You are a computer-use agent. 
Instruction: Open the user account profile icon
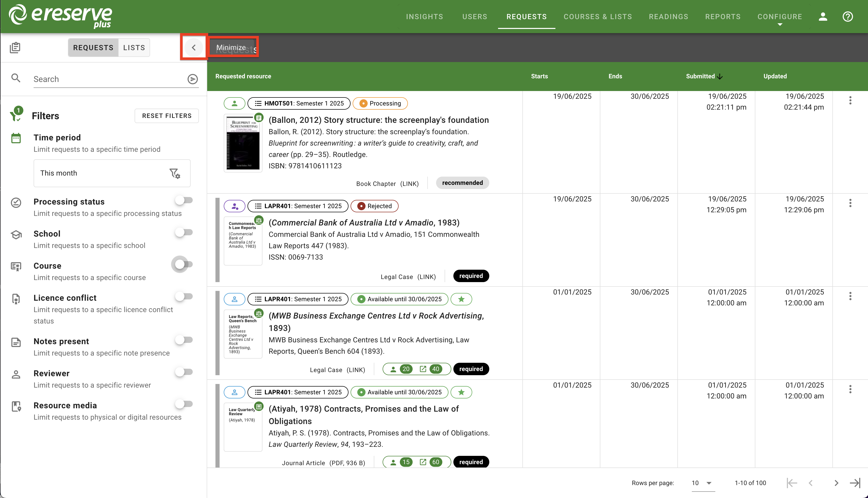823,16
